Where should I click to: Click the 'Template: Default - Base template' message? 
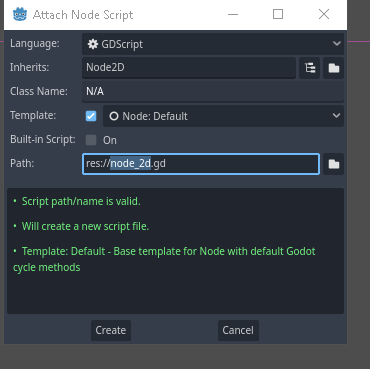point(164,259)
